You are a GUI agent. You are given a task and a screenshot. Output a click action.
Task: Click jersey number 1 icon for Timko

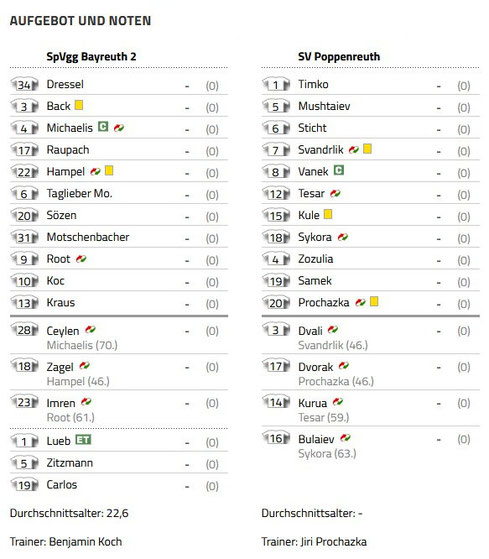tap(276, 84)
